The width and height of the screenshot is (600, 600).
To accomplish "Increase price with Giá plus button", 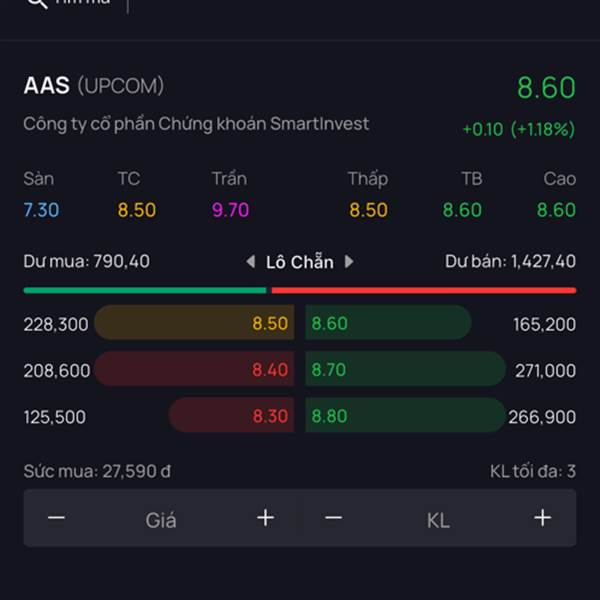I will coord(265,518).
